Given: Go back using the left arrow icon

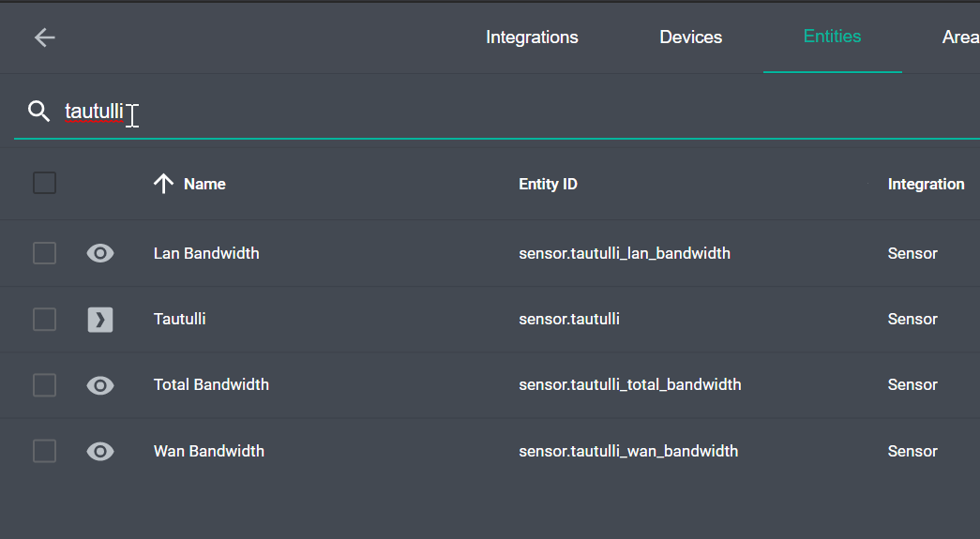Looking at the screenshot, I should point(44,37).
